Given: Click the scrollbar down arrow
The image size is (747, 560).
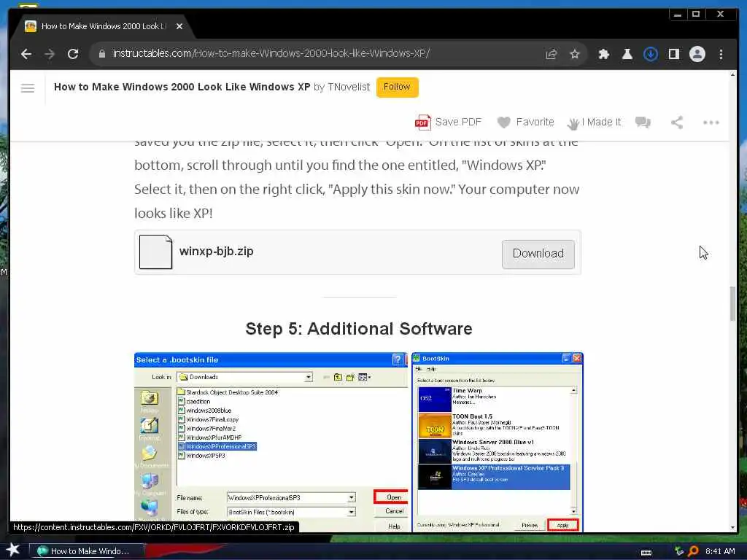Looking at the screenshot, I should tap(732, 528).
